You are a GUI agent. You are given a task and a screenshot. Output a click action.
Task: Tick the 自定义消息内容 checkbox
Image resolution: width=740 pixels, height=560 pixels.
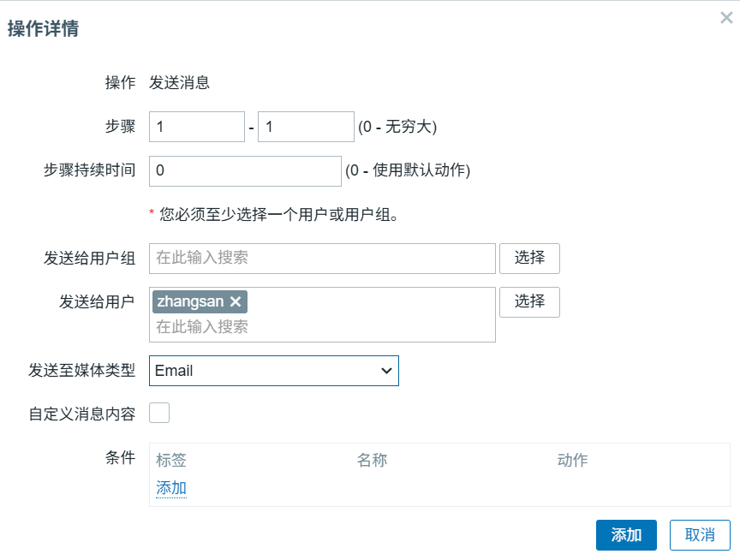(x=159, y=413)
